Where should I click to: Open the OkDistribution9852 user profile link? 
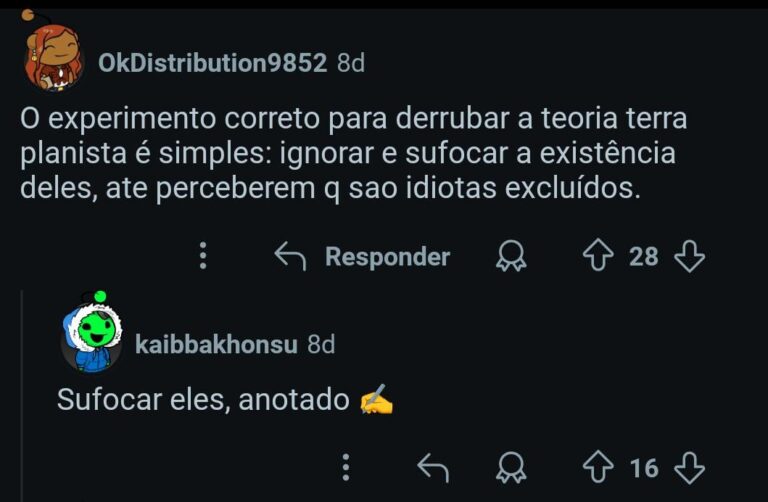[x=212, y=63]
